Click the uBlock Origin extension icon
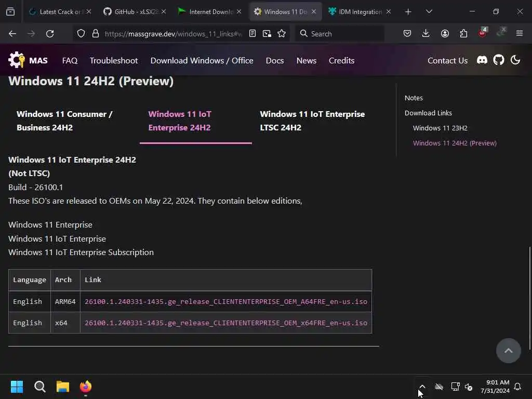532x399 pixels. point(483,33)
